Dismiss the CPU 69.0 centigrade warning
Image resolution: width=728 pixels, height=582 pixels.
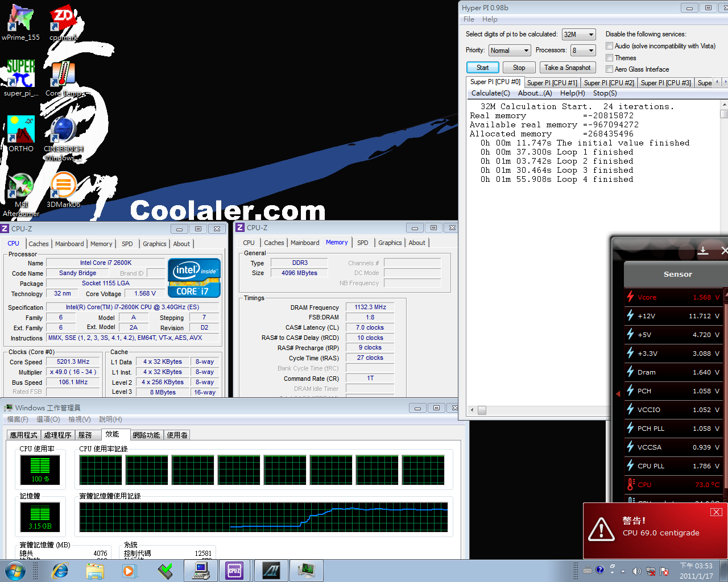point(717,512)
